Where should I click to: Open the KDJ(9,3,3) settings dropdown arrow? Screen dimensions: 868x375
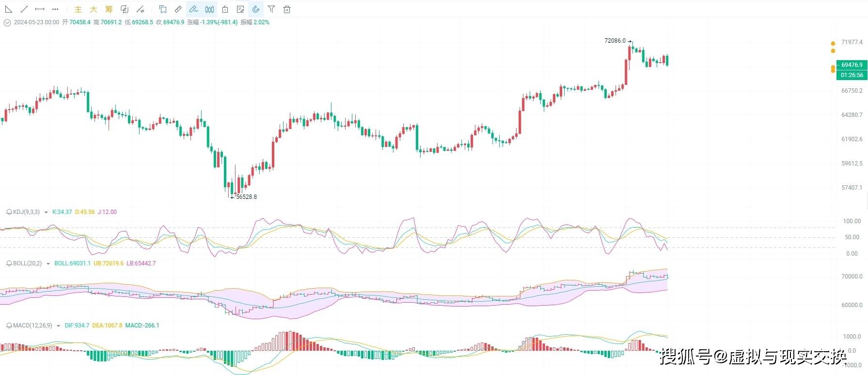46,212
